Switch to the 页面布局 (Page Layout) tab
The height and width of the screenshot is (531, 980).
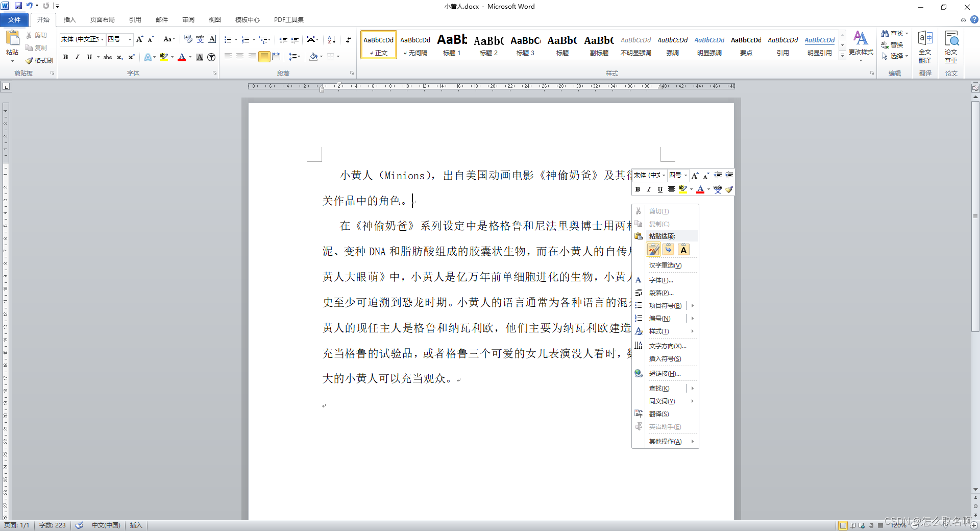pos(102,20)
